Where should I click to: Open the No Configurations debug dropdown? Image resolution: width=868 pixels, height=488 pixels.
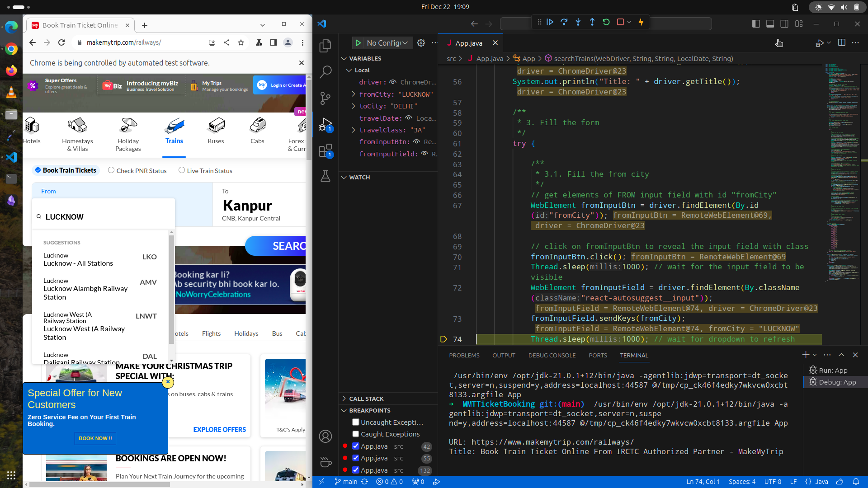click(x=387, y=43)
